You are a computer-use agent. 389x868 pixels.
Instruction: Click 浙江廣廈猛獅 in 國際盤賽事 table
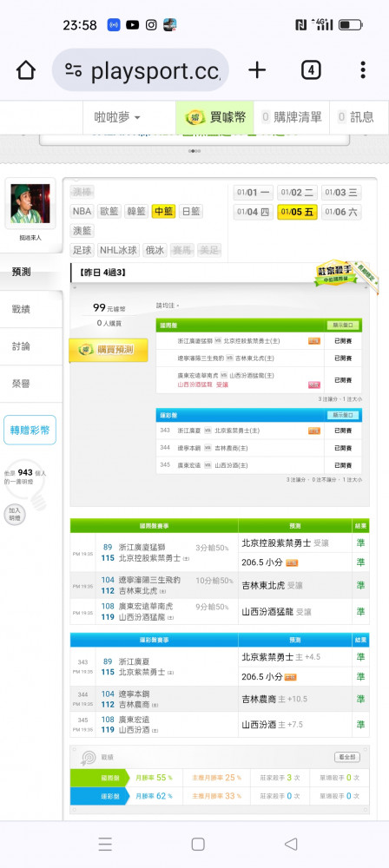tap(142, 548)
